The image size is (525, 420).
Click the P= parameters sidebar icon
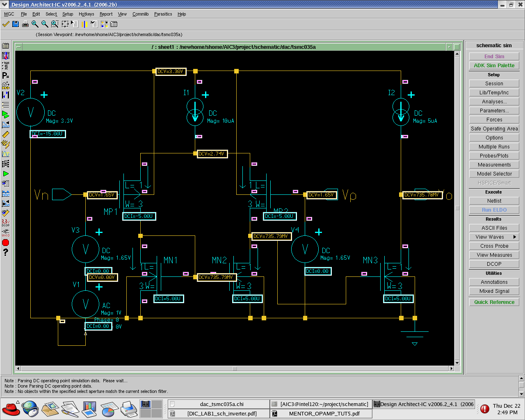point(5,75)
